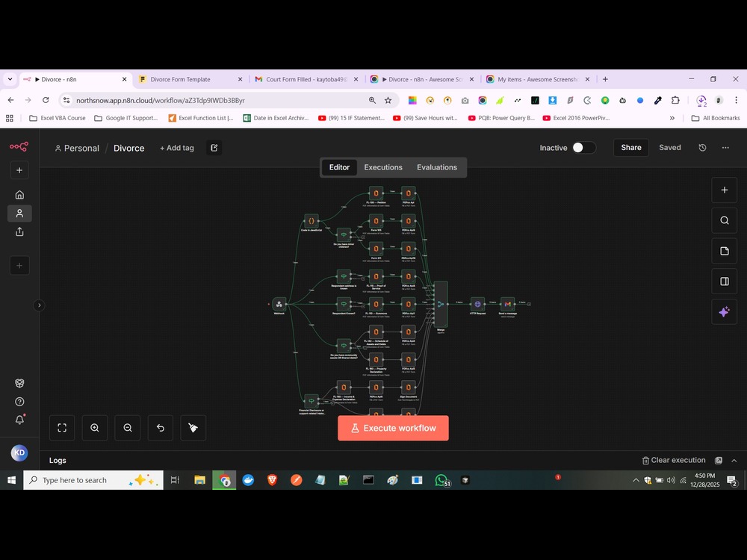Switch to My items Awesome Screenshot tab
The height and width of the screenshot is (560, 747).
click(x=539, y=80)
